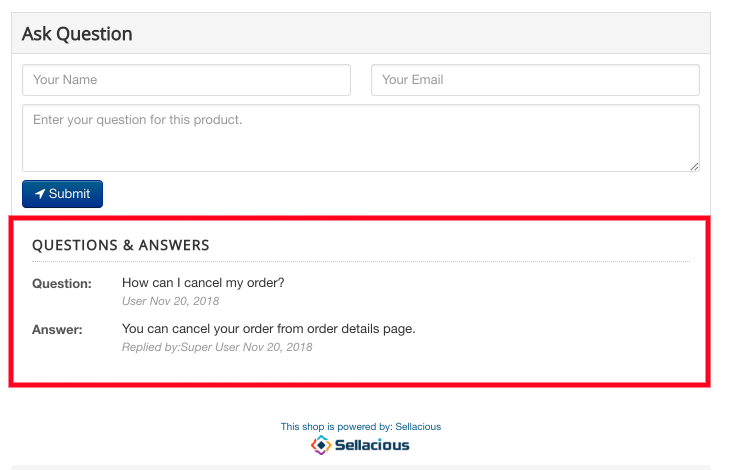Select the answer text about order details page
Image resolution: width=738 pixels, height=470 pixels.
coord(268,329)
